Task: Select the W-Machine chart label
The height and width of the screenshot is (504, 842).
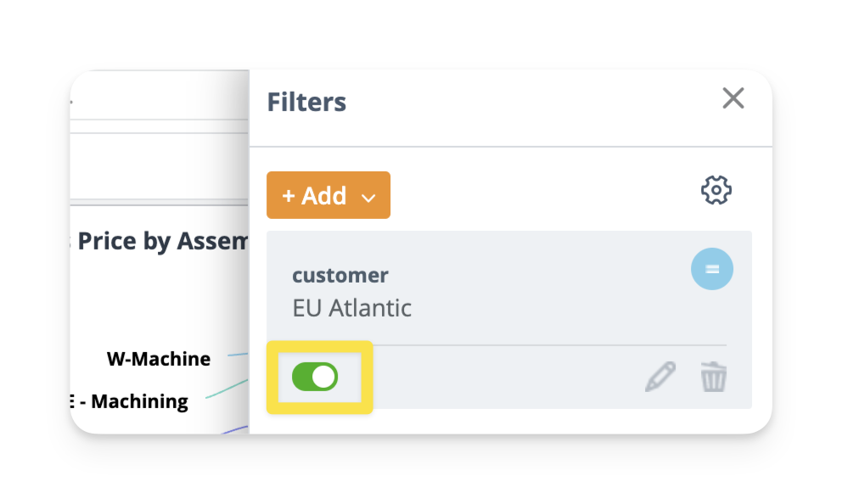Action: [x=159, y=359]
